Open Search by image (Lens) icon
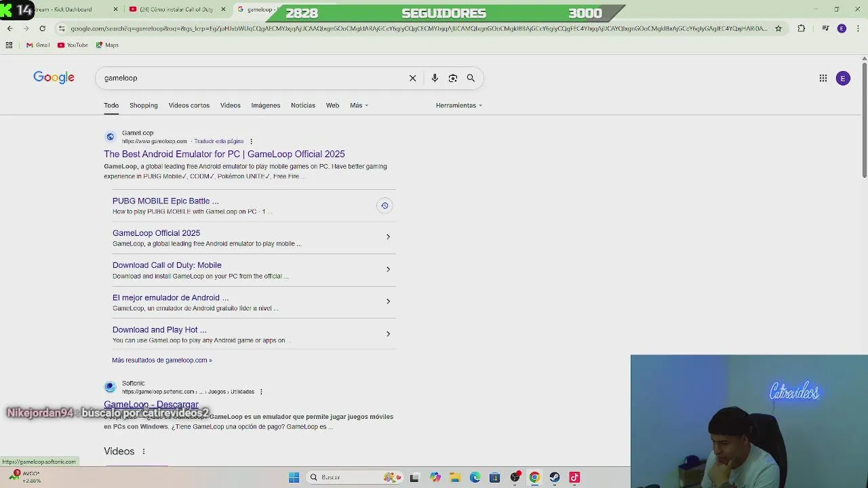Screen dimensions: 868x488 pos(453,78)
